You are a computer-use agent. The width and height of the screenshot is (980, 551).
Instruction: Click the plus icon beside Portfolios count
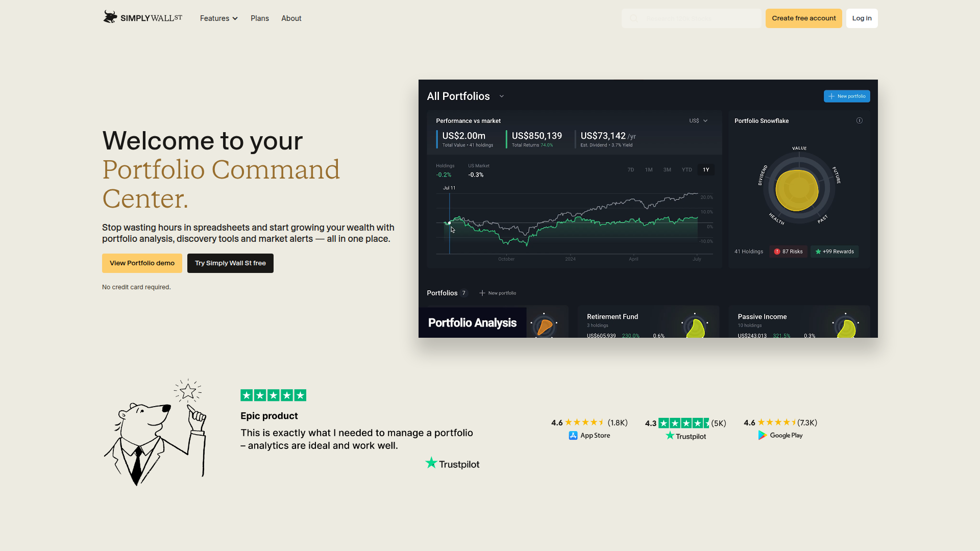482,293
